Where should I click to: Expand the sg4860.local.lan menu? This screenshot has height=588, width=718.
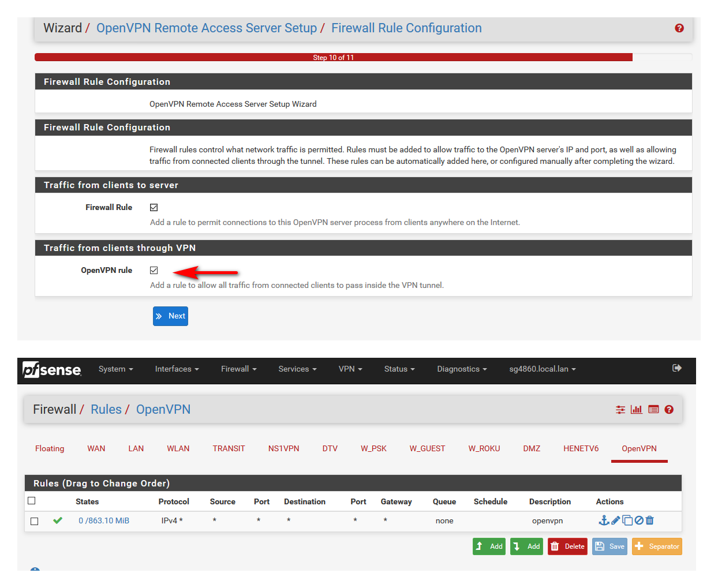click(543, 369)
